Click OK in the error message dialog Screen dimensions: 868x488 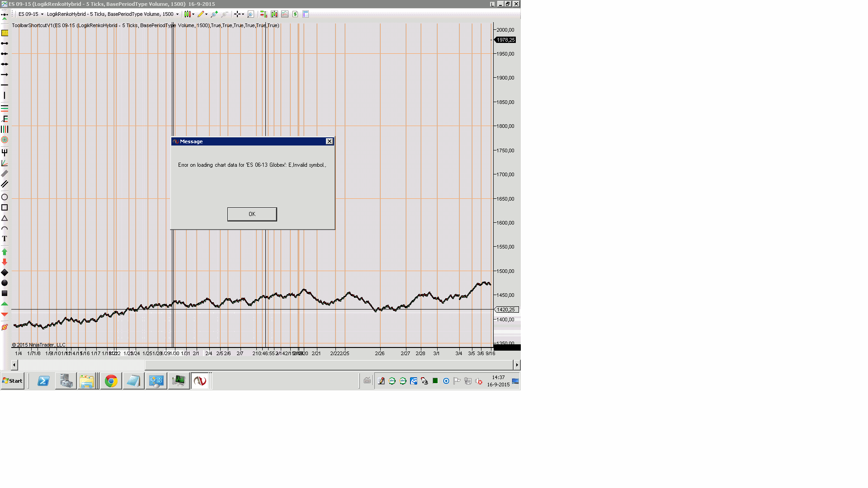[x=252, y=214]
